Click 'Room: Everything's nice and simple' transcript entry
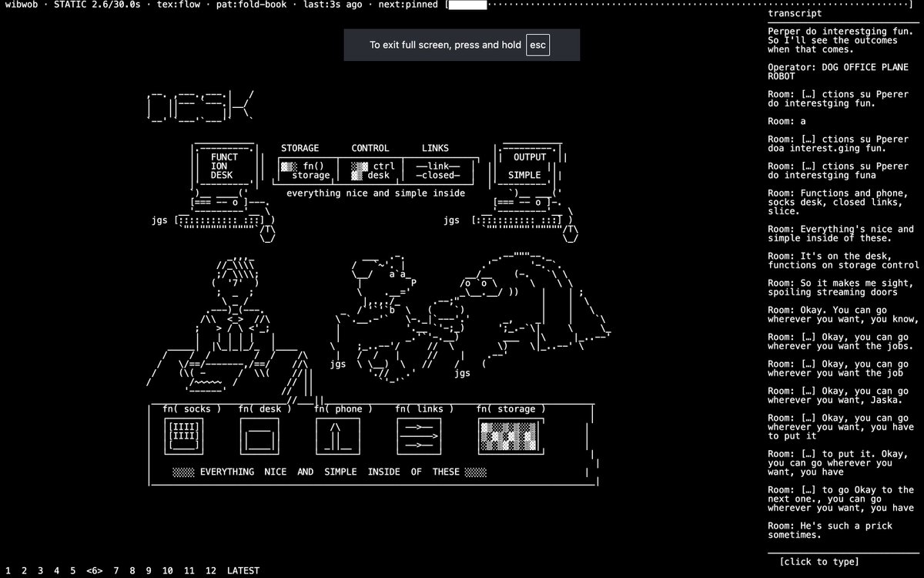 point(840,234)
